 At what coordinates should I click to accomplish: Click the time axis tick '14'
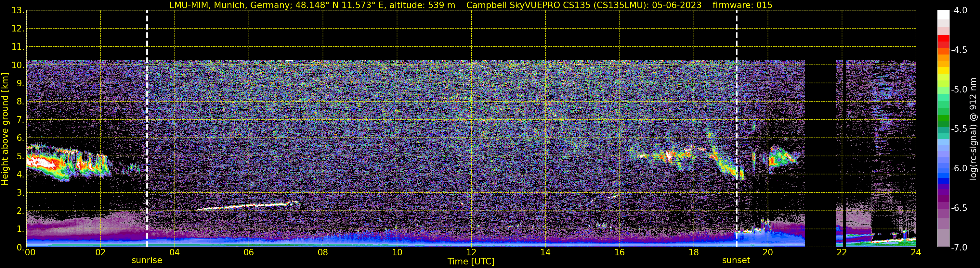[x=545, y=252]
